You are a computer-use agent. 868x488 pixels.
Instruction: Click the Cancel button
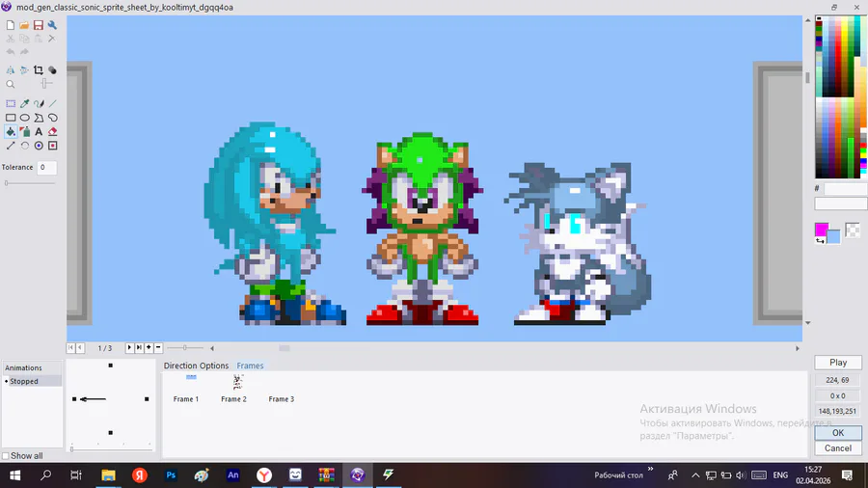838,448
